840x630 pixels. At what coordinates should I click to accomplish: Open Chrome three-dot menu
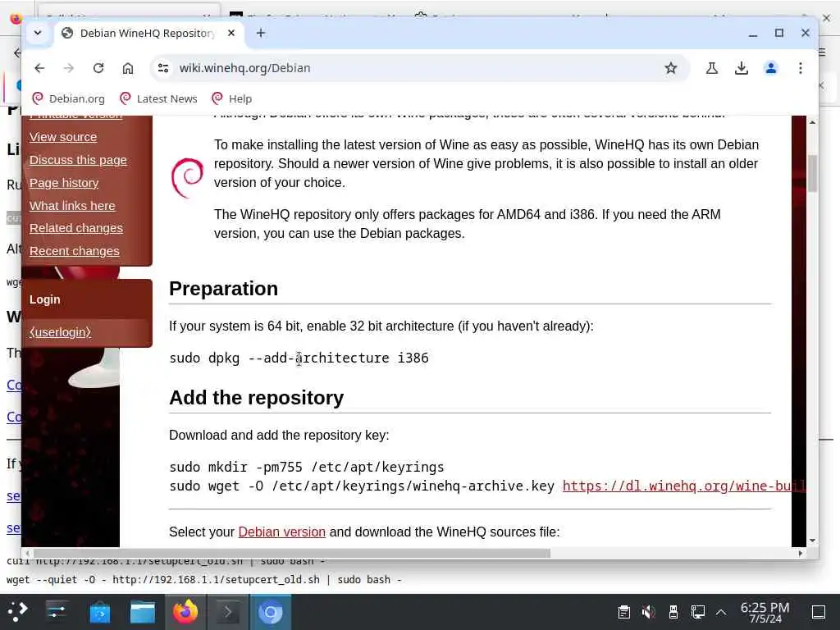tap(801, 68)
